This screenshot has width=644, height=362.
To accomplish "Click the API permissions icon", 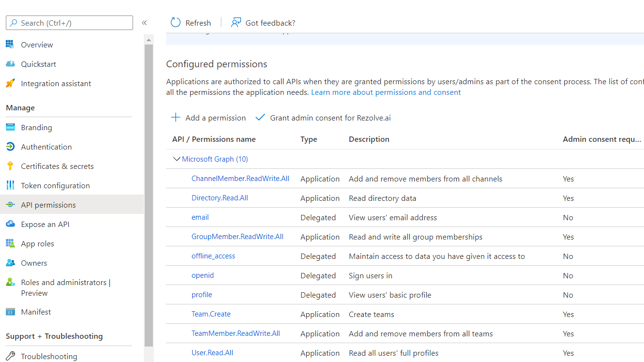I will click(10, 205).
